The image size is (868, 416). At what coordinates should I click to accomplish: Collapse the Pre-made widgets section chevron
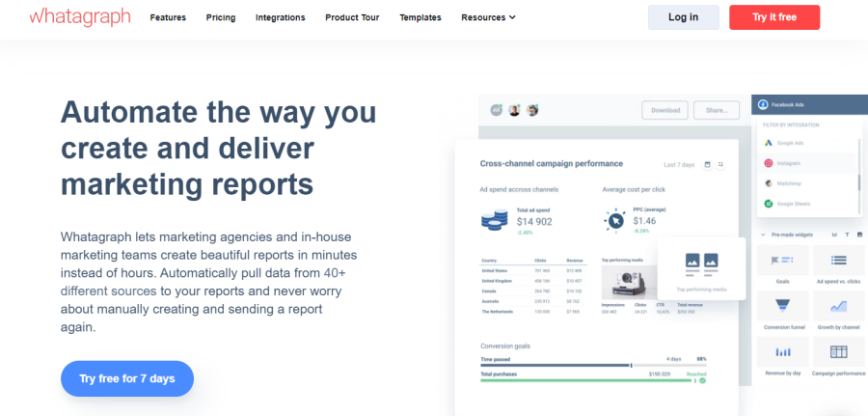coord(763,235)
